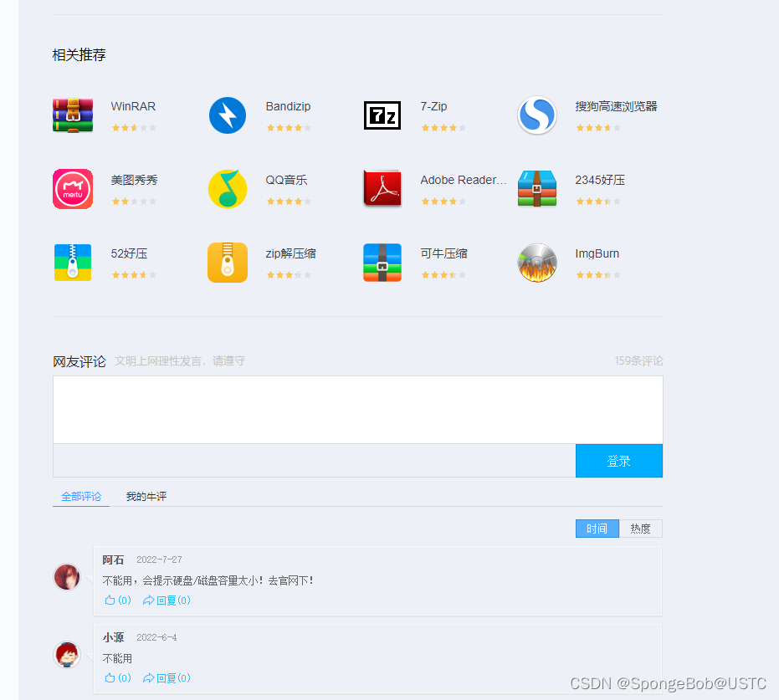Click the blue 登录 button
The width and height of the screenshot is (779, 700).
[619, 461]
